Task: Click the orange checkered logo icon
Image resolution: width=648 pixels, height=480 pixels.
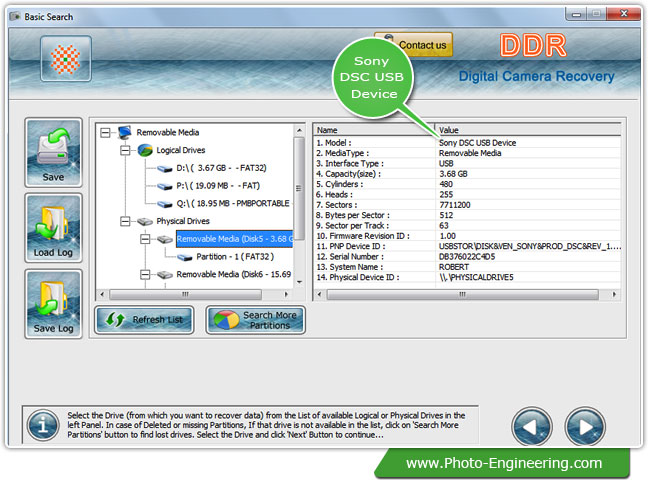Action: (x=66, y=59)
